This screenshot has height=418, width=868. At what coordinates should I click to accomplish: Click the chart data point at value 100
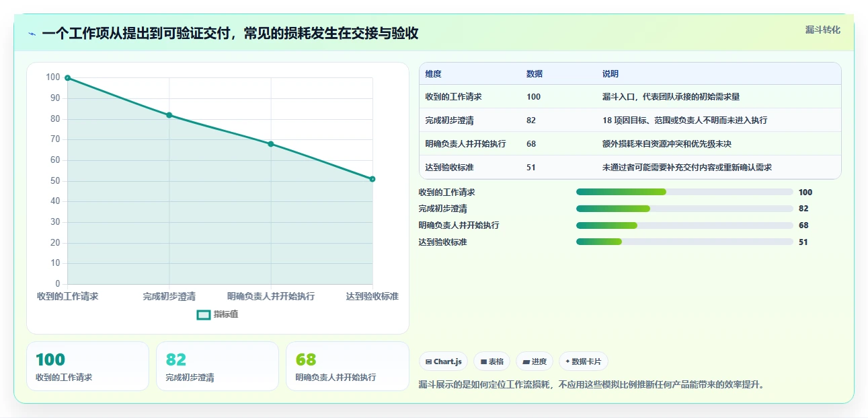67,78
